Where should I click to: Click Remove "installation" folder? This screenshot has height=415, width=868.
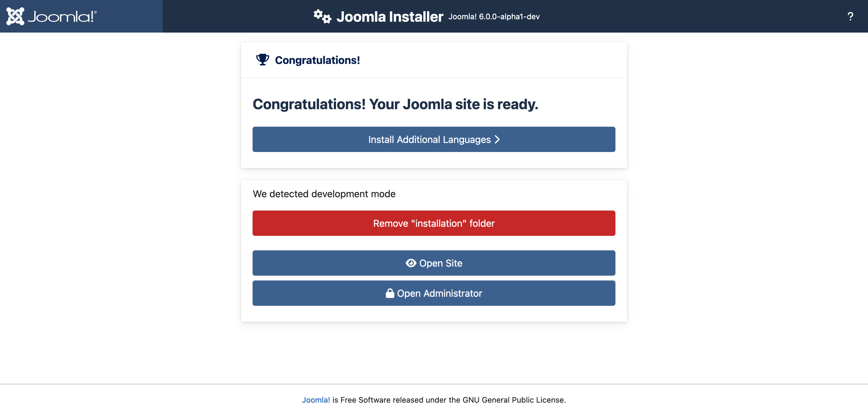[x=434, y=223]
